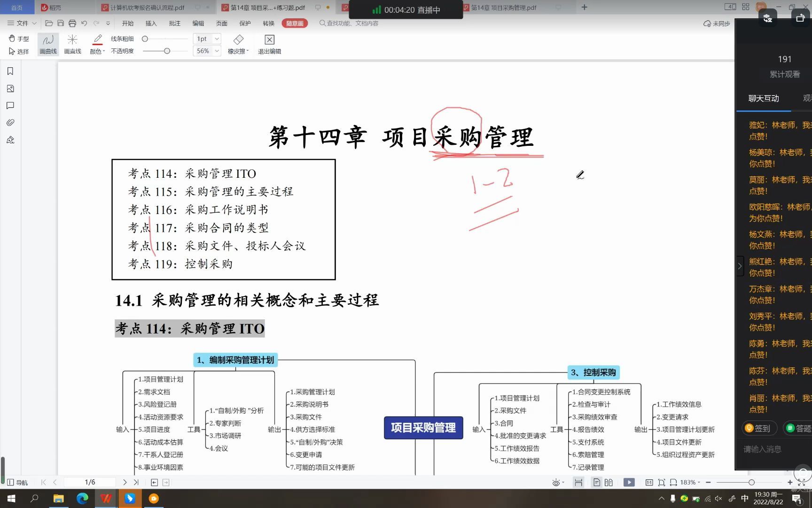Image resolution: width=812 pixels, height=508 pixels.
Task: Go to the next page
Action: [125, 482]
